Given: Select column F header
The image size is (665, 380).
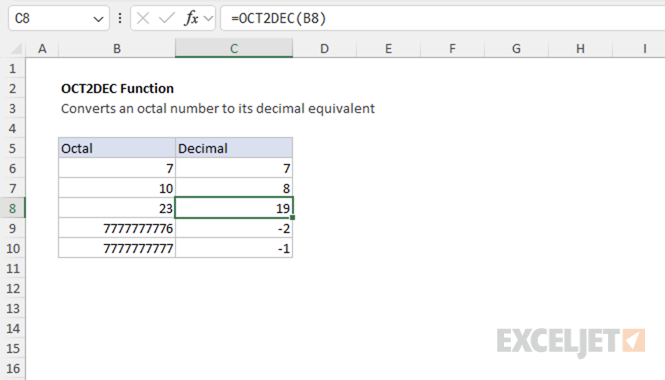Looking at the screenshot, I should pyautogui.click(x=453, y=49).
